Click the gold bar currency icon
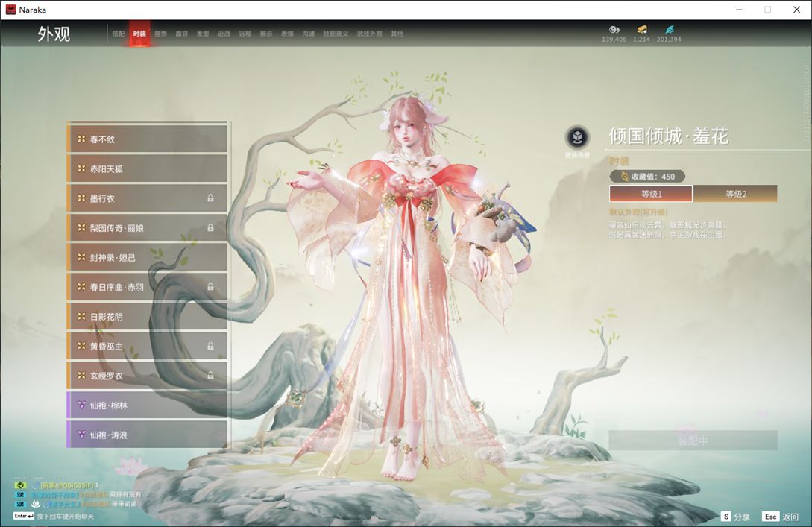The width and height of the screenshot is (812, 527). click(642, 30)
